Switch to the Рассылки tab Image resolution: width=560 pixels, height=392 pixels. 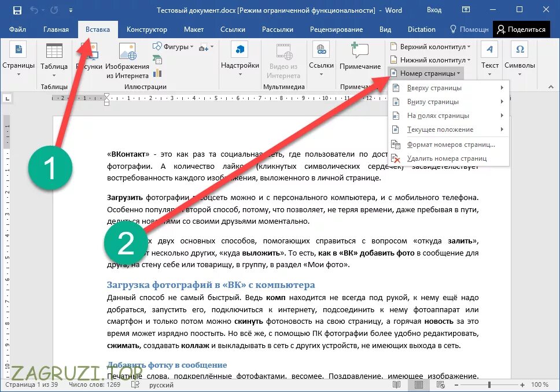click(278, 29)
